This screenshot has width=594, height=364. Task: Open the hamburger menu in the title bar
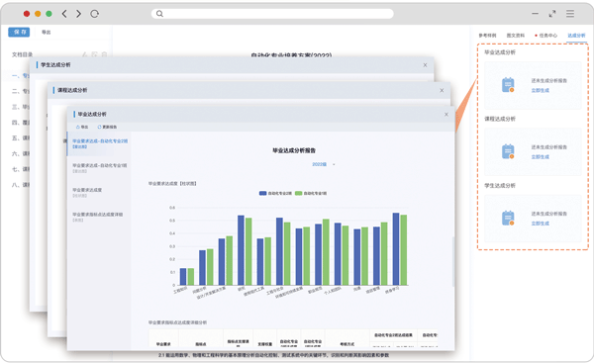pos(570,14)
